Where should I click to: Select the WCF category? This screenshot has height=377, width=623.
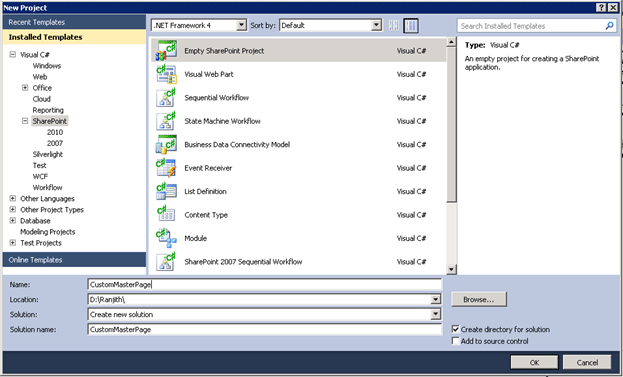(40, 176)
